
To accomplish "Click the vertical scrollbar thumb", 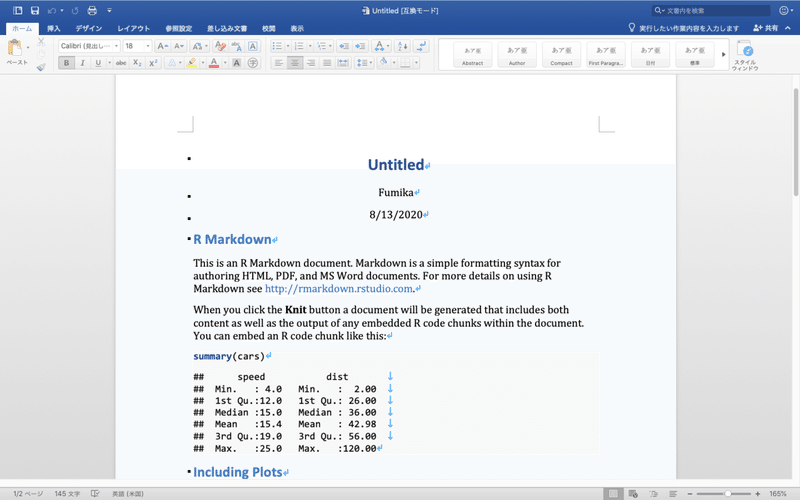I will click(795, 142).
